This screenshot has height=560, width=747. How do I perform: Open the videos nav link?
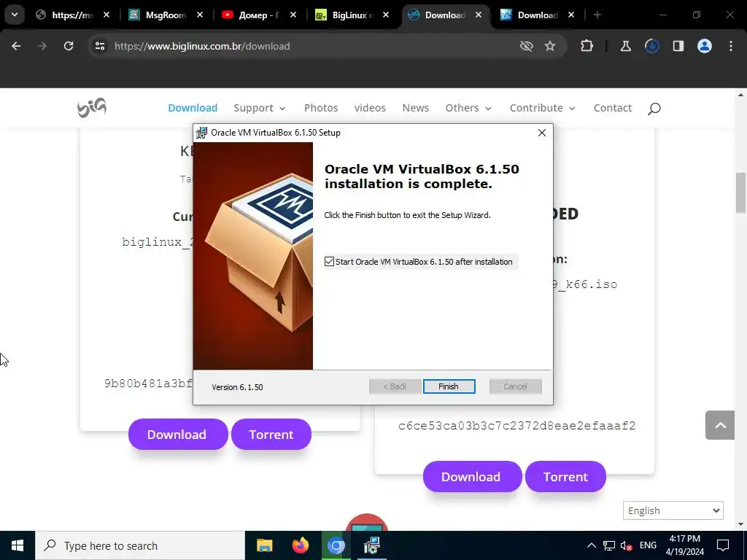coord(370,108)
